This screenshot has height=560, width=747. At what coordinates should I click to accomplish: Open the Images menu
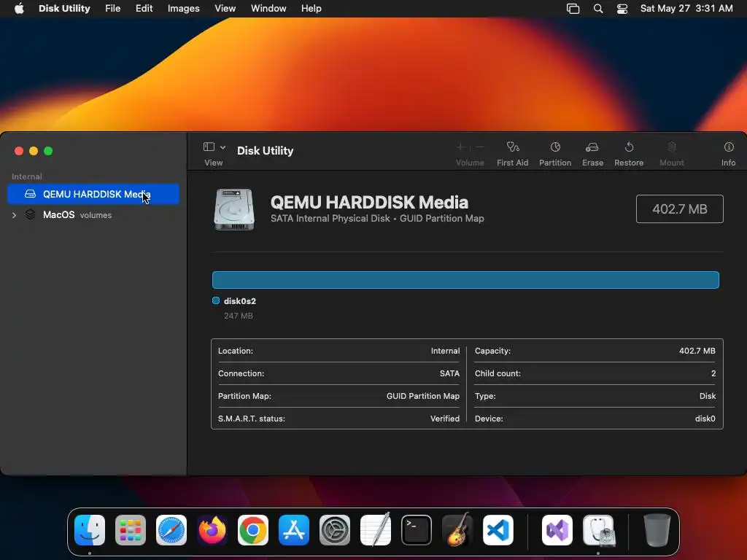pos(183,9)
